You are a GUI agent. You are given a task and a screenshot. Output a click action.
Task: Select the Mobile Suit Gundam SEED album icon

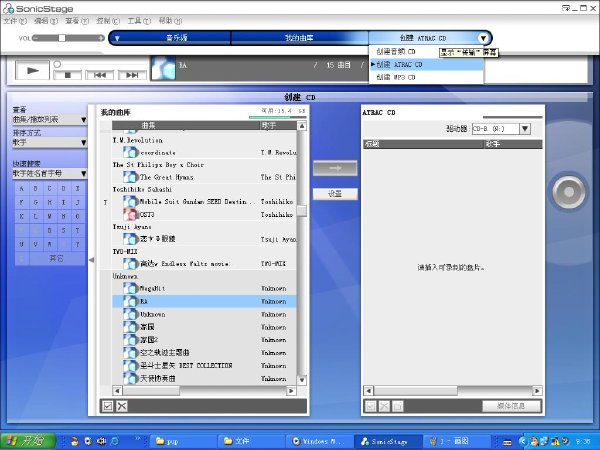click(x=130, y=202)
